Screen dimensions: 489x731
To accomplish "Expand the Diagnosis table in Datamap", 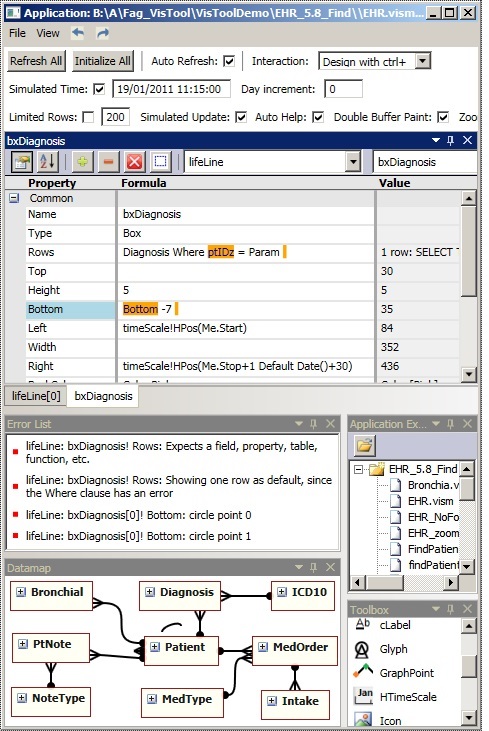I will (150, 592).
